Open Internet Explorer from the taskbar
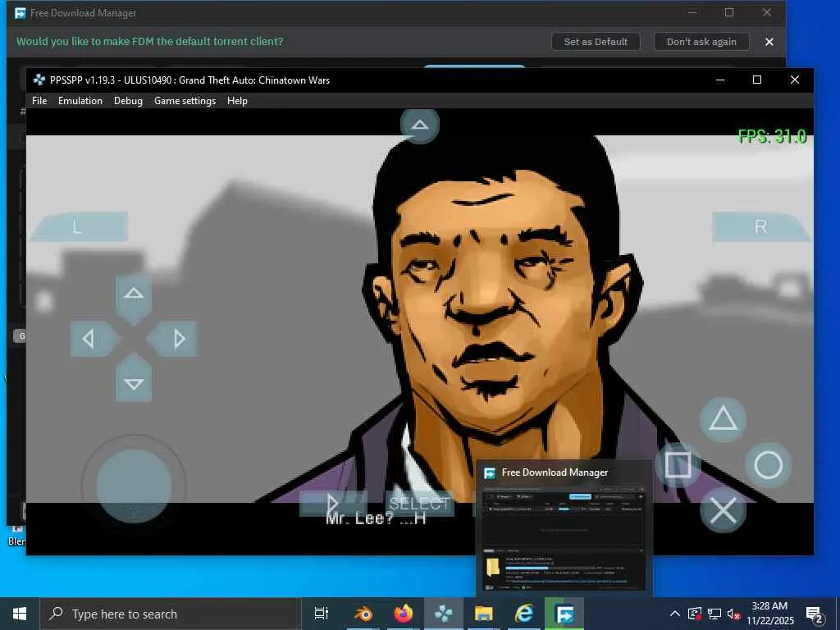Image resolution: width=840 pixels, height=630 pixels. point(524,614)
